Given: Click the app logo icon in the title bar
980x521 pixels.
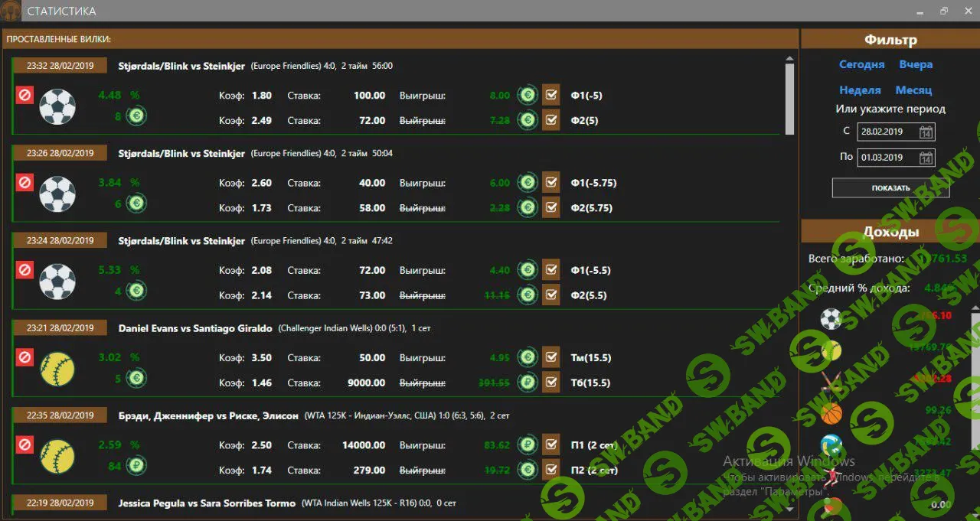Looking at the screenshot, I should [x=11, y=11].
